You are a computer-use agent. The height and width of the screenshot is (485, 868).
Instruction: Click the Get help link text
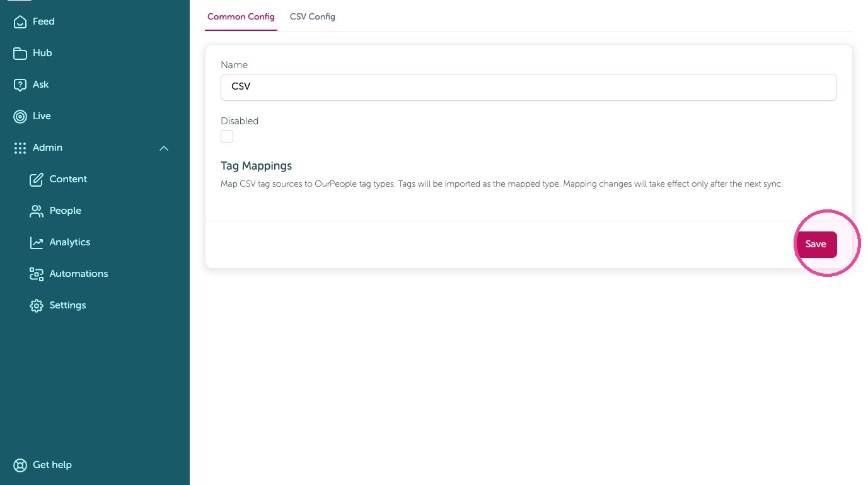point(52,465)
